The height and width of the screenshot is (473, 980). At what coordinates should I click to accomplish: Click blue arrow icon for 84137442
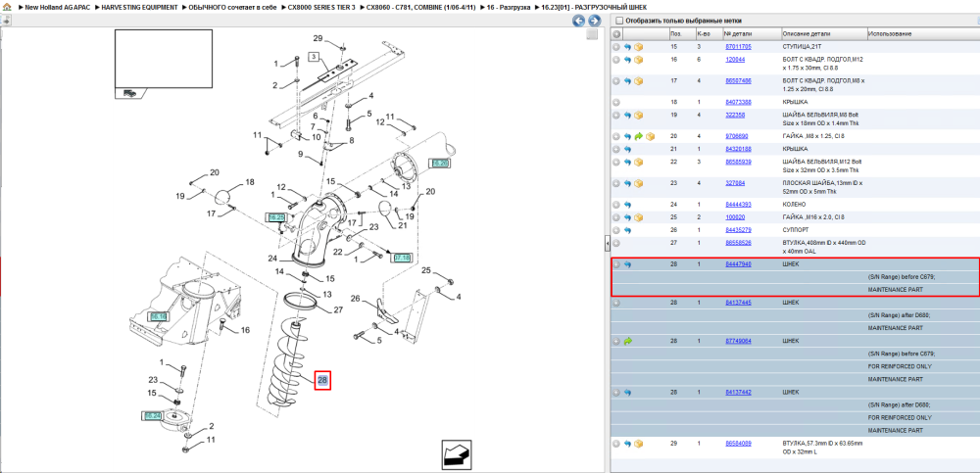(x=627, y=393)
